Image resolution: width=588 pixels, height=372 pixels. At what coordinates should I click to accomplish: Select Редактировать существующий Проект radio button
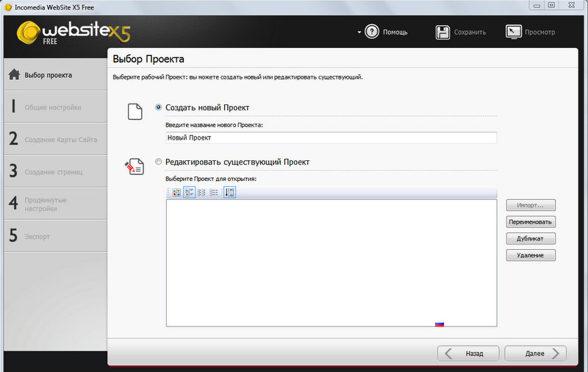159,162
